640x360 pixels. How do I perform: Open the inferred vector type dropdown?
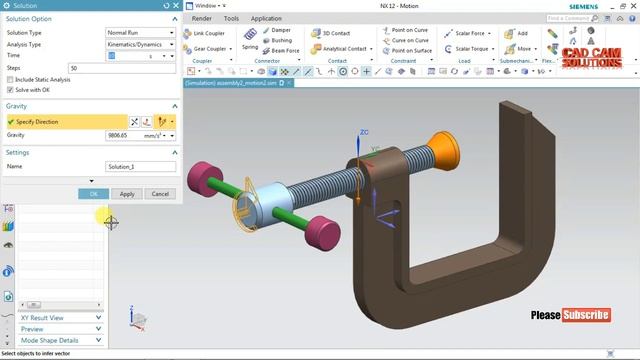pos(172,122)
